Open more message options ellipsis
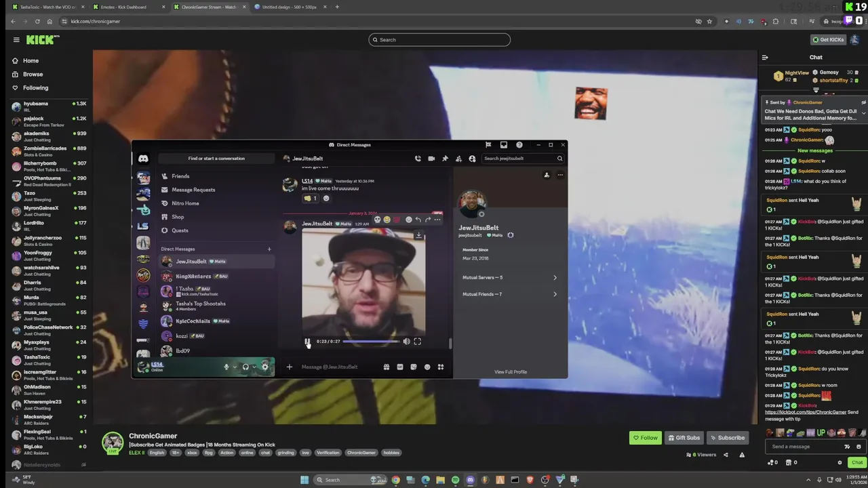This screenshot has height=488, width=868. [x=437, y=220]
